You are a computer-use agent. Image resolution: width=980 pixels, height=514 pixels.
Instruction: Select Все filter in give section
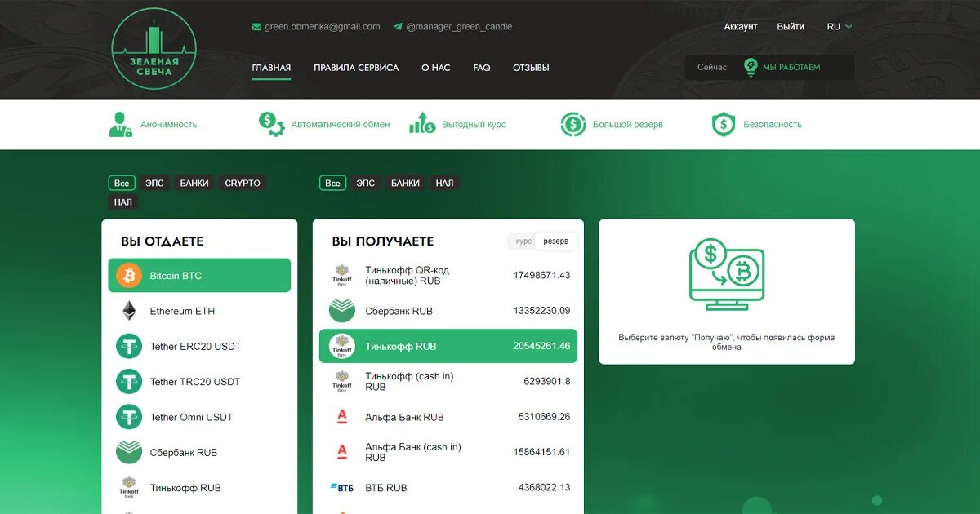pyautogui.click(x=122, y=183)
